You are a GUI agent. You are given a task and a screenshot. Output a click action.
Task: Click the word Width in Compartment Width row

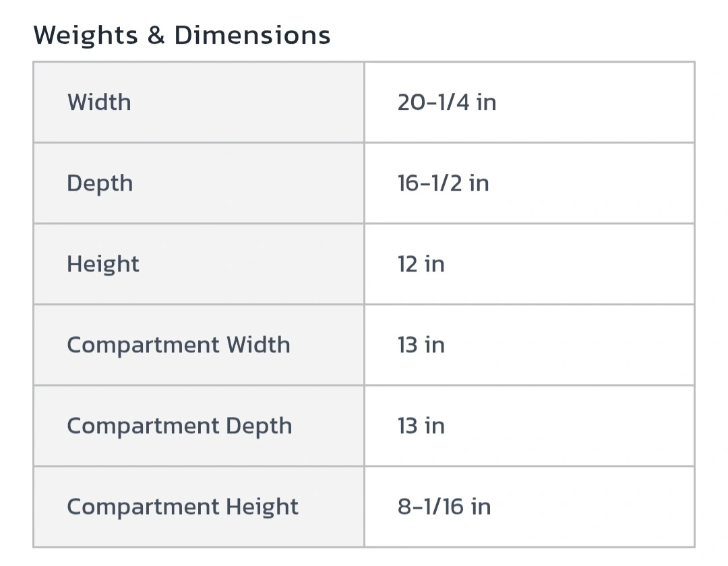(258, 345)
